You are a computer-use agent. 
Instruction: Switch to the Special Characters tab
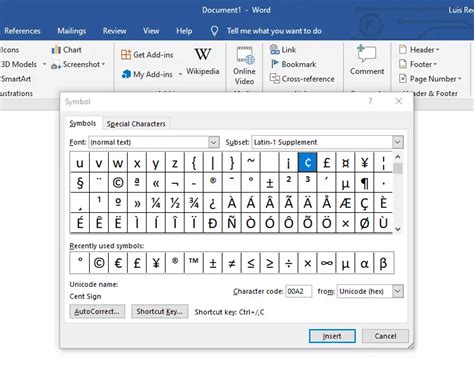pos(136,124)
